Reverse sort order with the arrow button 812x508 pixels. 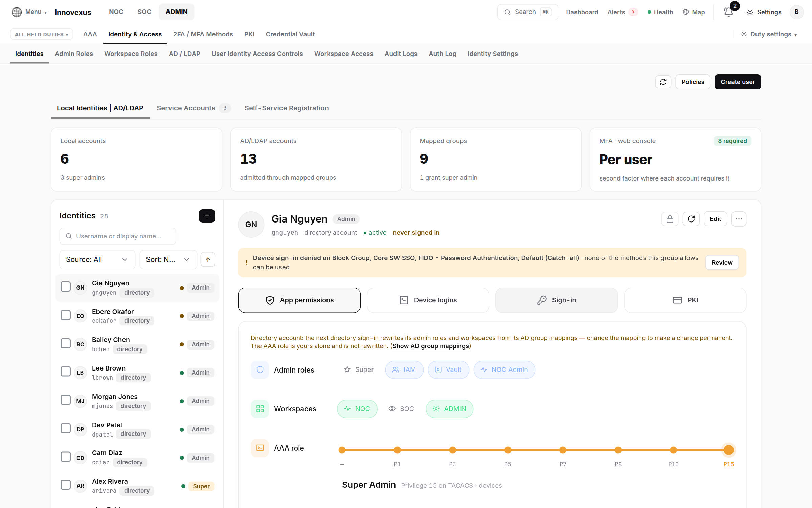tap(208, 260)
